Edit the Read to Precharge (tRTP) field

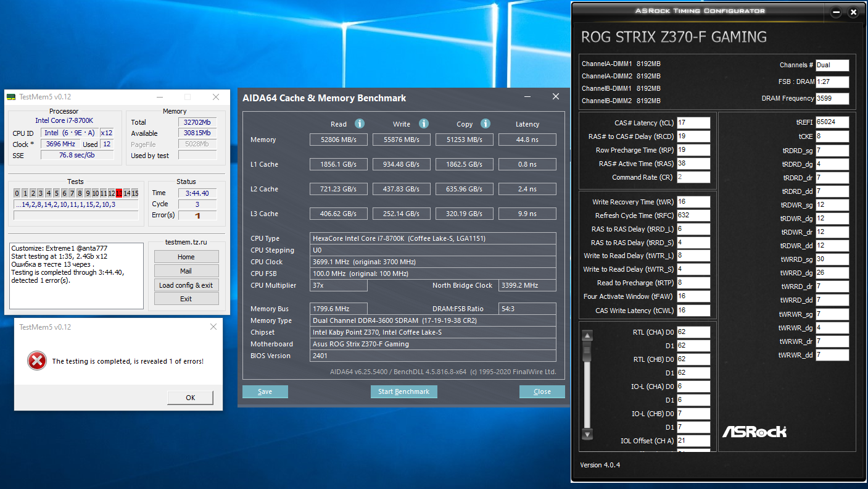[x=693, y=283]
